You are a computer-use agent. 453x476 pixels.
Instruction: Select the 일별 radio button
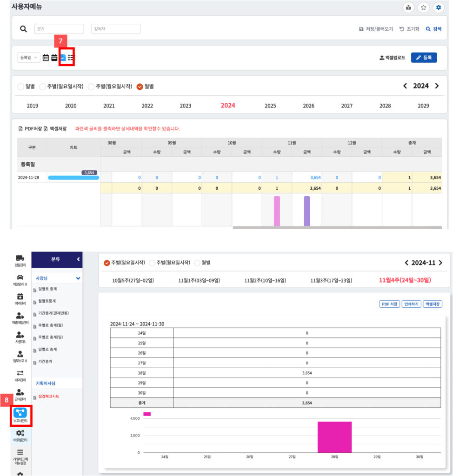(x=20, y=86)
